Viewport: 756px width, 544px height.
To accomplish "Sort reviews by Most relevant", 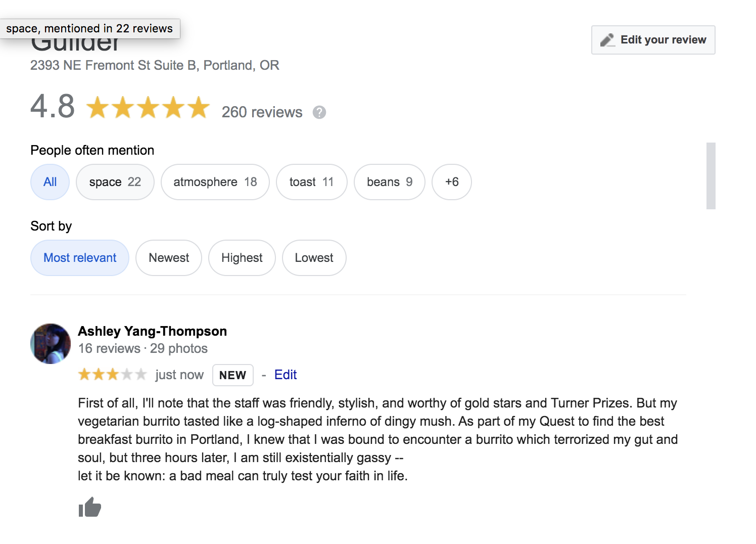I will coord(80,258).
